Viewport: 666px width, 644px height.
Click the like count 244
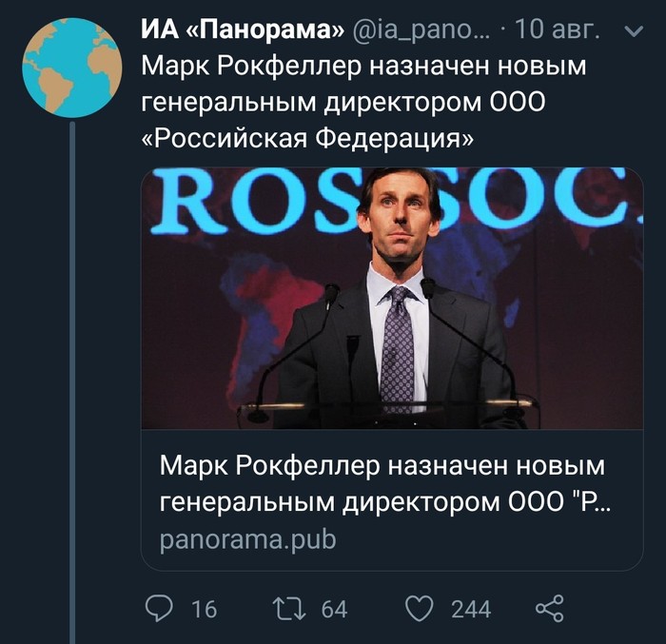click(471, 609)
